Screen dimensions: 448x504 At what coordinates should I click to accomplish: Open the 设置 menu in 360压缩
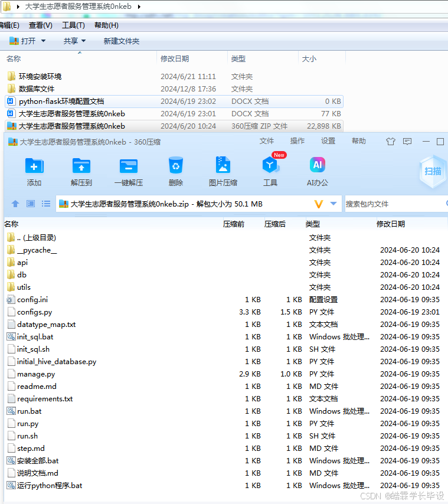(x=328, y=141)
